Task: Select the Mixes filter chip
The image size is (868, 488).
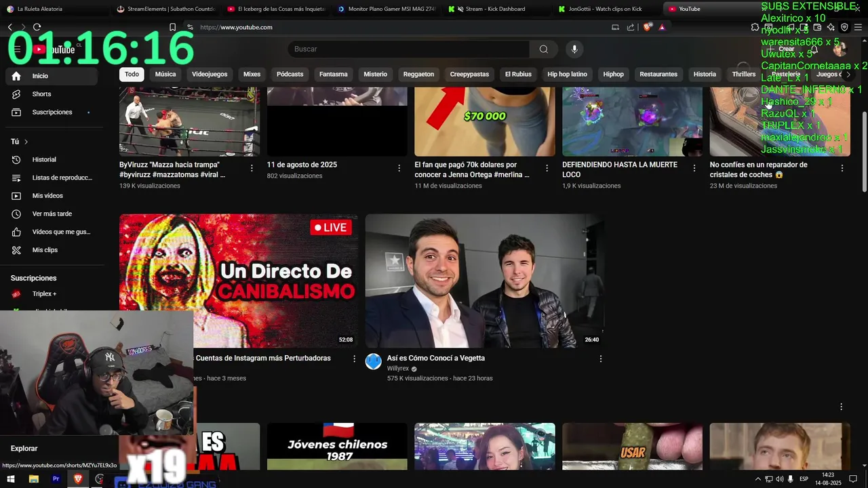Action: tap(252, 74)
